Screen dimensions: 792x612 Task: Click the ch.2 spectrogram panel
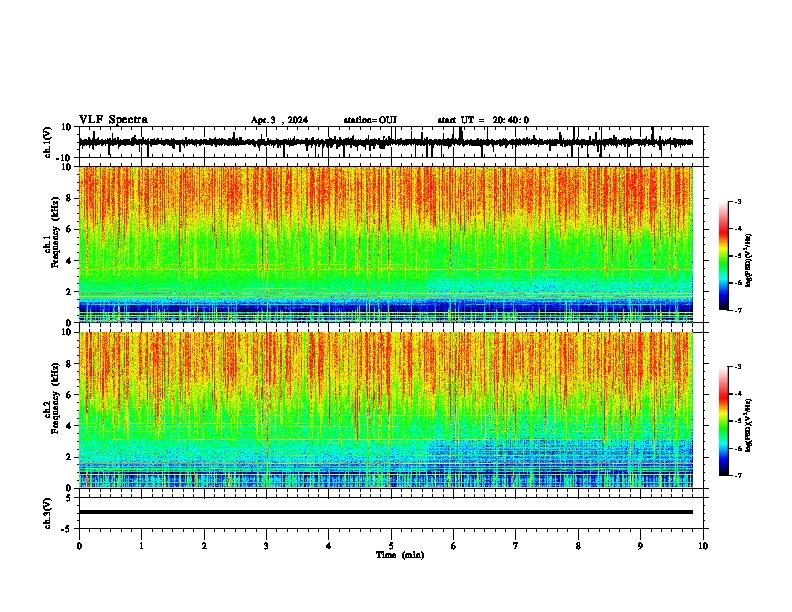pyautogui.click(x=386, y=410)
